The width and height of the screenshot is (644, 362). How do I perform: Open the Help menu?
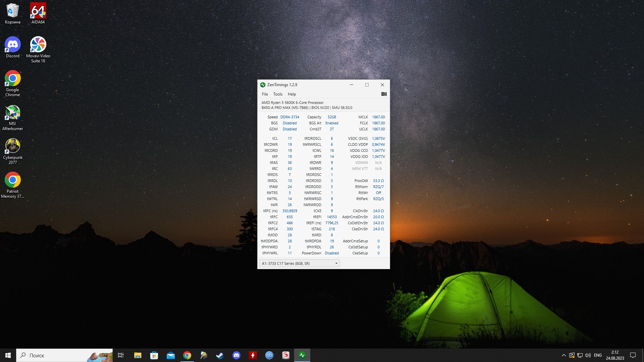[x=292, y=94]
